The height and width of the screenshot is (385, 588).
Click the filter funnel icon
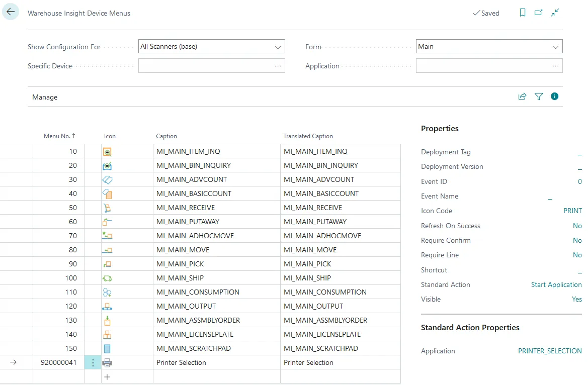539,97
